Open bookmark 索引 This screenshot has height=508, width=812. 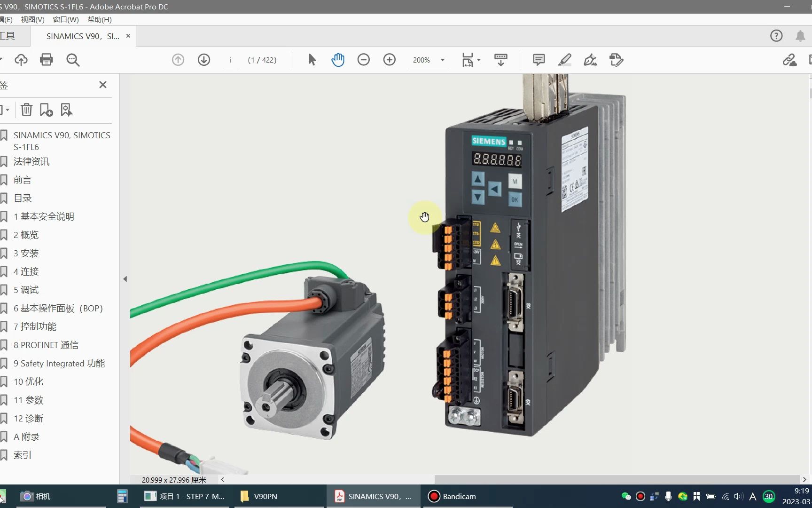pyautogui.click(x=22, y=455)
